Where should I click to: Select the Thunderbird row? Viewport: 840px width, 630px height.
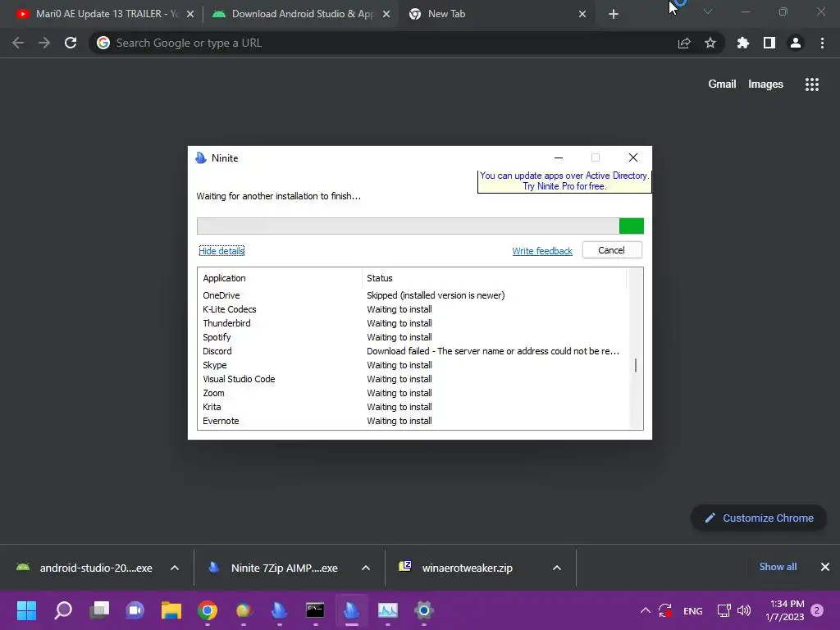412,323
